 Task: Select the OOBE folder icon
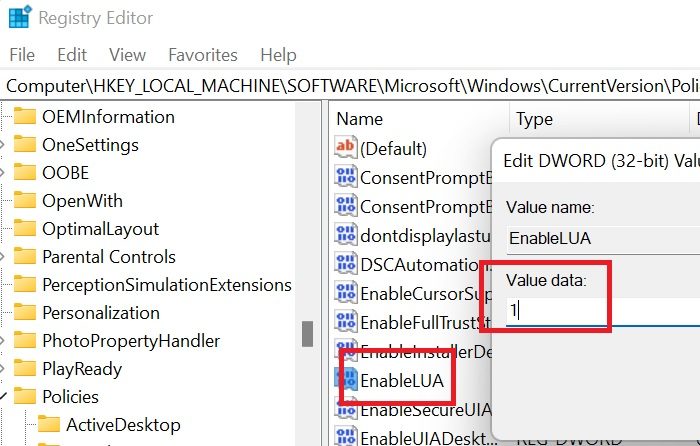(x=25, y=173)
